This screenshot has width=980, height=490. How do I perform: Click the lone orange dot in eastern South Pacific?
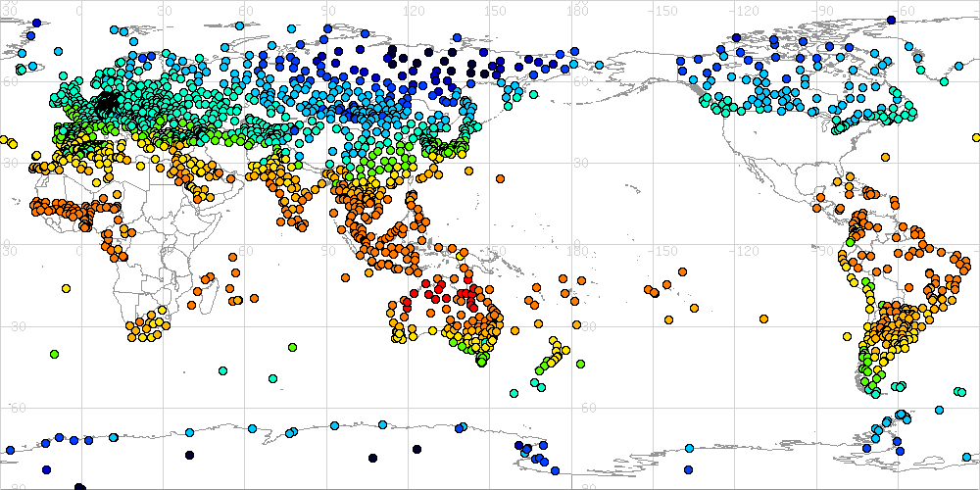(762, 318)
